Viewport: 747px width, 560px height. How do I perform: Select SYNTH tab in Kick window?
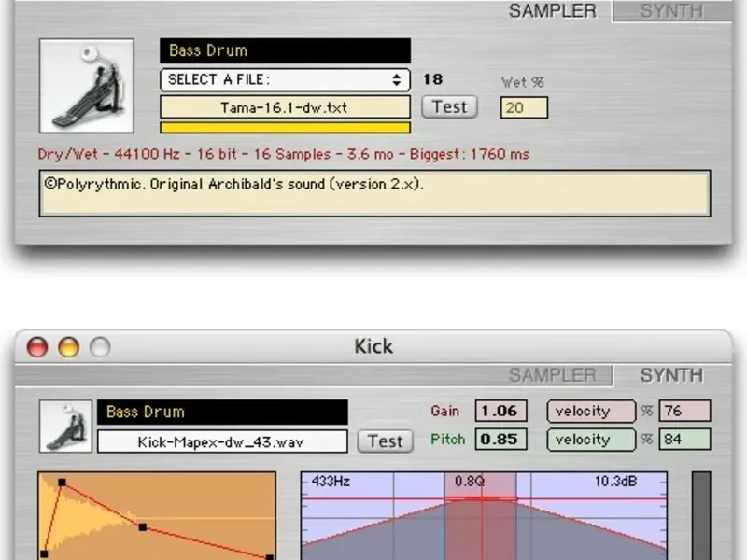pos(671,375)
